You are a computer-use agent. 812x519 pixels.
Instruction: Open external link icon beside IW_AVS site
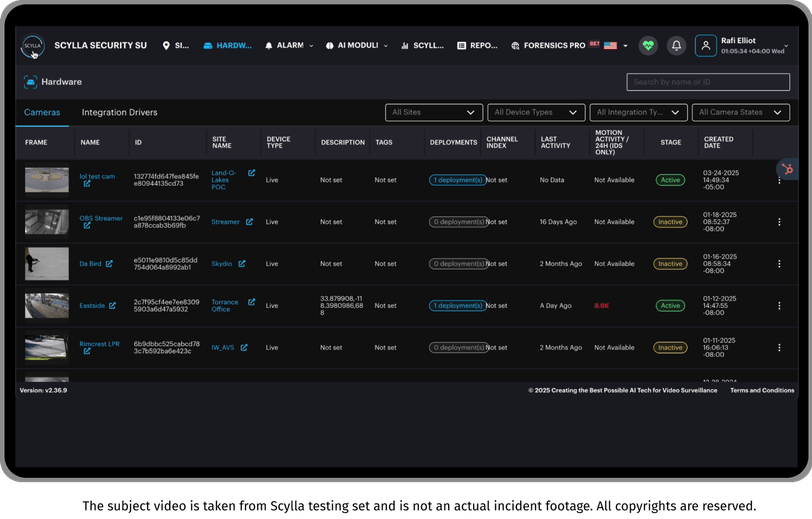(244, 348)
